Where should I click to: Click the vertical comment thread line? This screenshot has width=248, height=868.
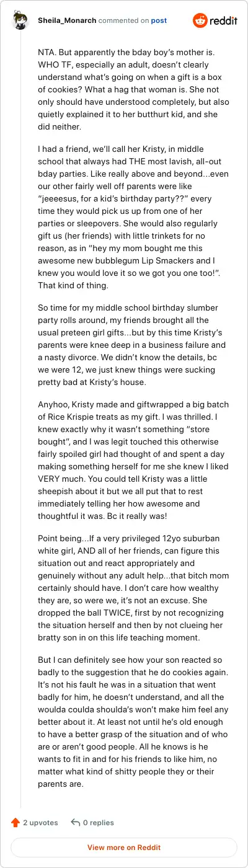pyautogui.click(x=20, y=422)
